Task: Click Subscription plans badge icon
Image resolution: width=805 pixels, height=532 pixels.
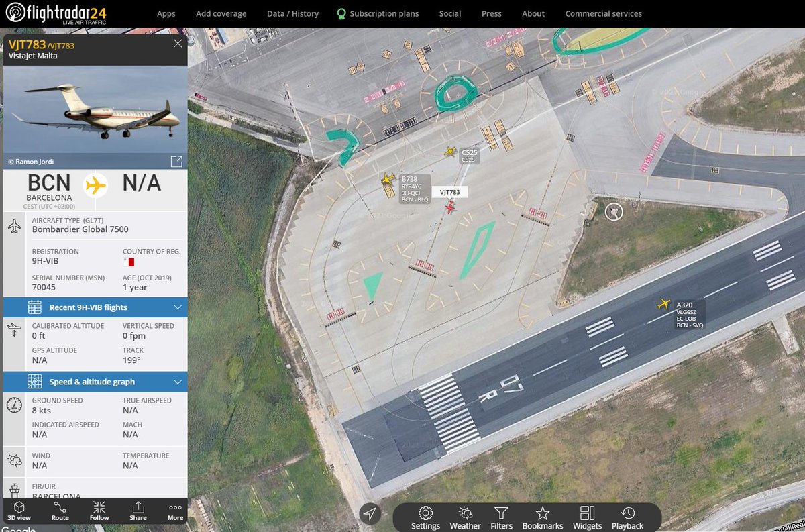Action: [341, 13]
